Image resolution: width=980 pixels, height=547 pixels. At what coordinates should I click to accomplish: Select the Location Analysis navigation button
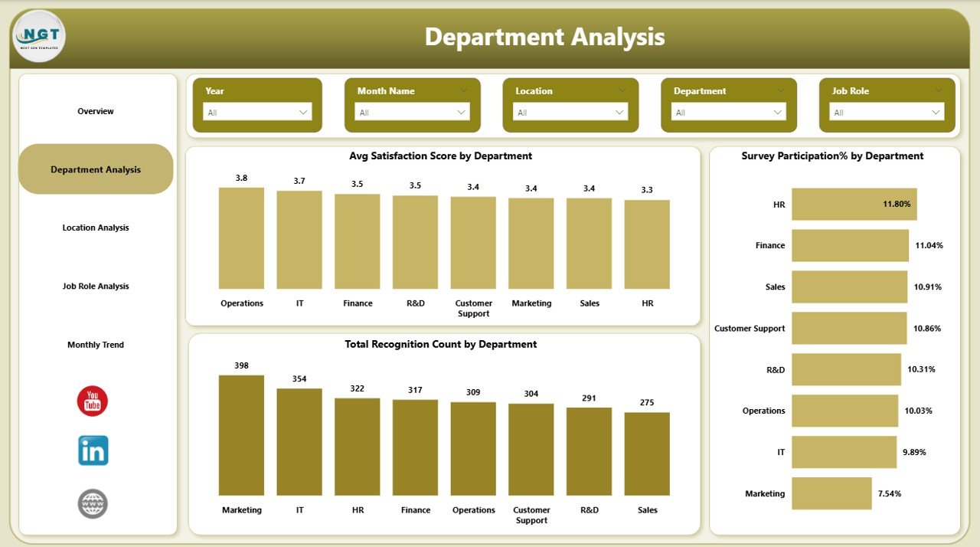click(x=95, y=228)
